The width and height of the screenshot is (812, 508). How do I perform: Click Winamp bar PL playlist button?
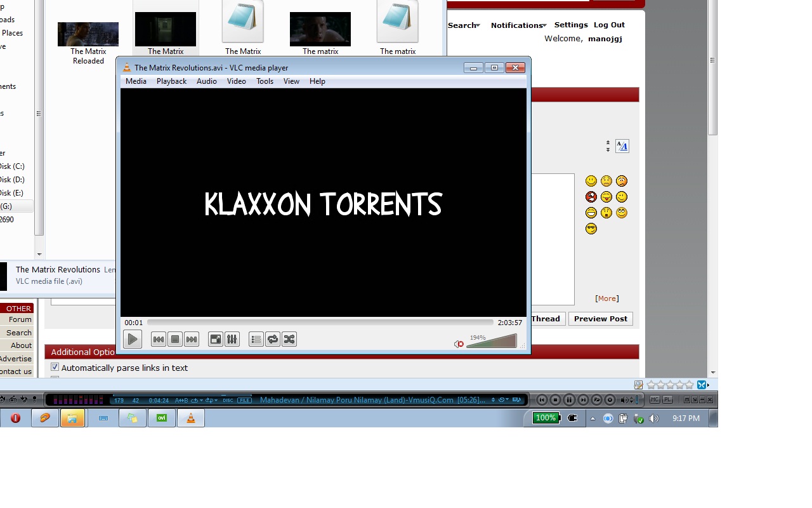point(667,399)
